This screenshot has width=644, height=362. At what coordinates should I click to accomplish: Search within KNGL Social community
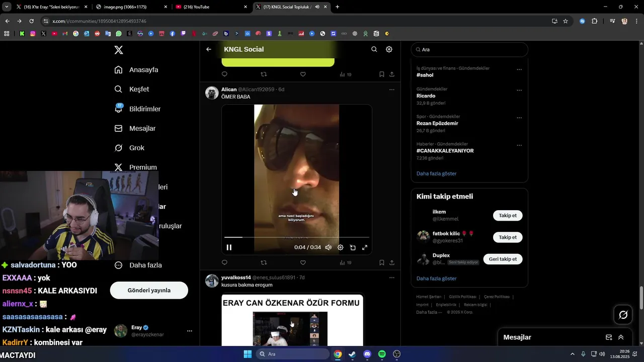pos(374,49)
